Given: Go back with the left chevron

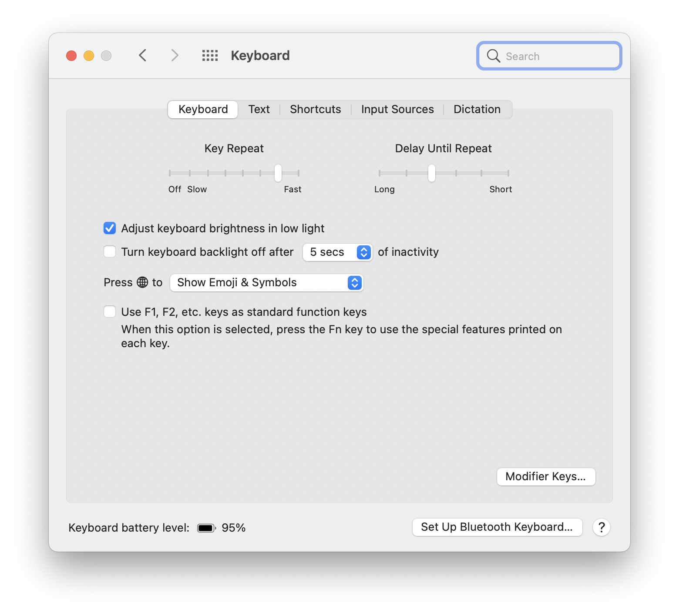Looking at the screenshot, I should pyautogui.click(x=142, y=56).
